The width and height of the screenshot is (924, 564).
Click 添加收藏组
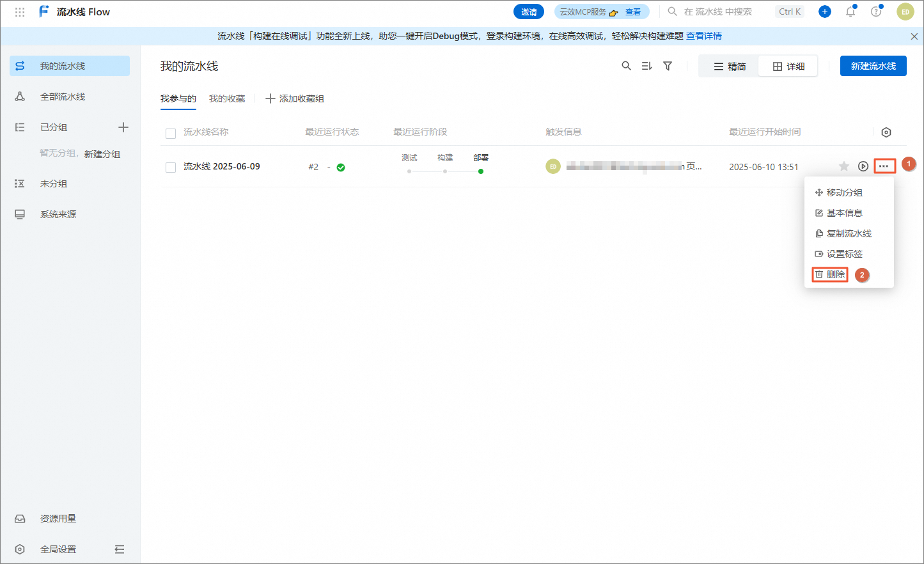(295, 98)
